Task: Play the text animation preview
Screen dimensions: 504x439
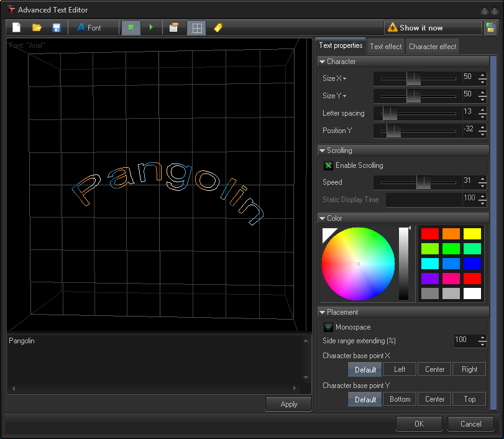Action: (x=151, y=27)
